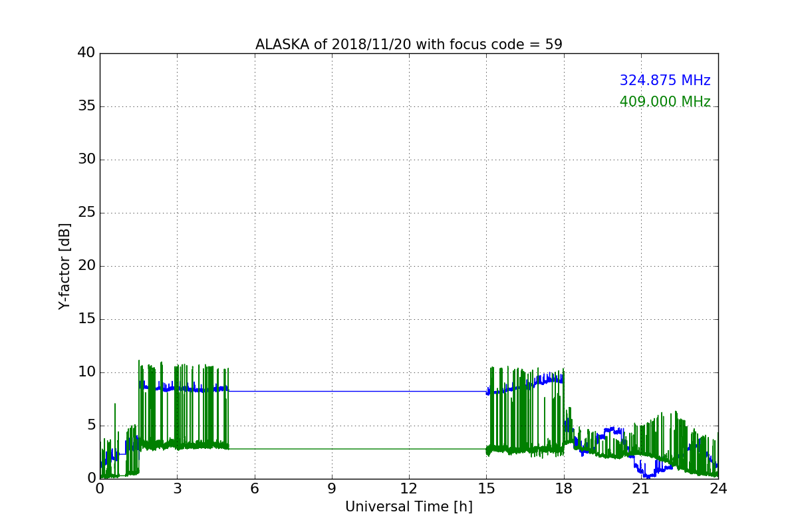Click the y-axis tick label '25'

pyautogui.click(x=86, y=213)
